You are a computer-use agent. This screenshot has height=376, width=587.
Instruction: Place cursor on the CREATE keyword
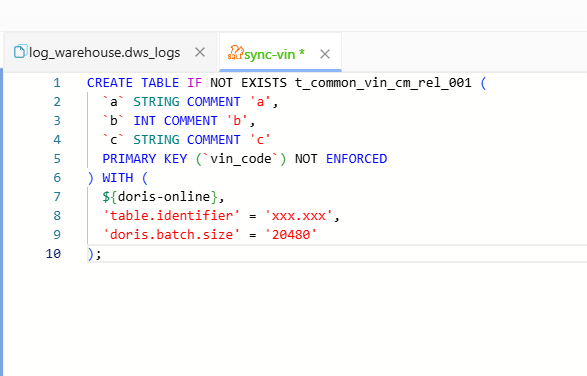point(110,83)
